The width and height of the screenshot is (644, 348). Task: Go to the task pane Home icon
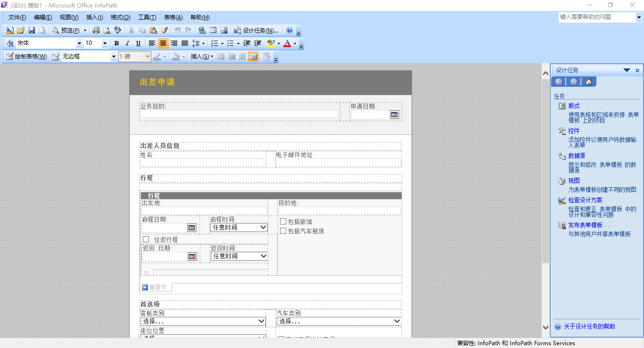[589, 82]
